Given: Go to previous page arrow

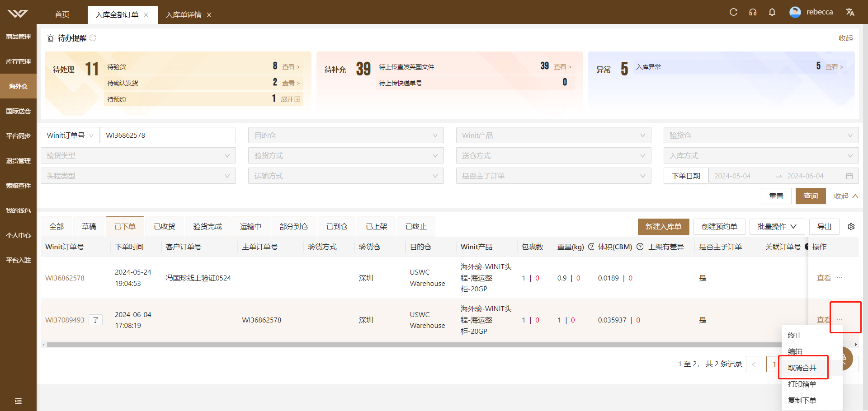Looking at the screenshot, I should [754, 364].
